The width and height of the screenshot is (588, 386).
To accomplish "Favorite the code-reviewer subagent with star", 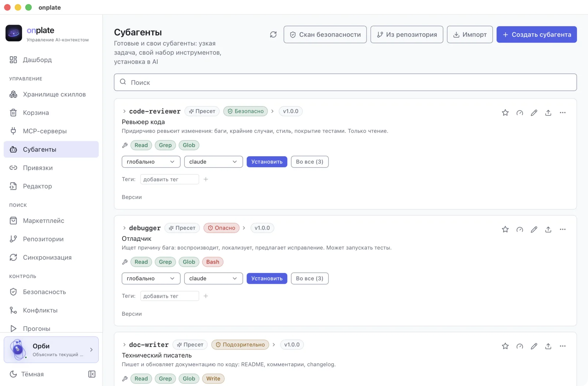I will tap(505, 113).
